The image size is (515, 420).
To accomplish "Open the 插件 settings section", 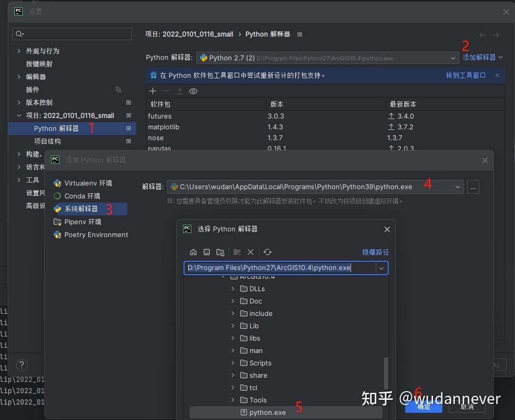I will coord(33,89).
